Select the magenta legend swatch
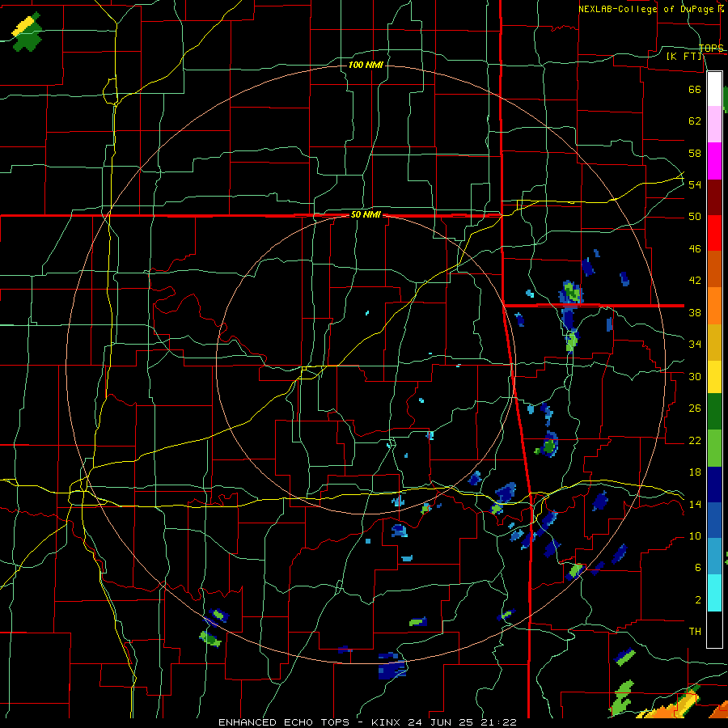Image resolution: width=728 pixels, height=728 pixels. (x=714, y=161)
